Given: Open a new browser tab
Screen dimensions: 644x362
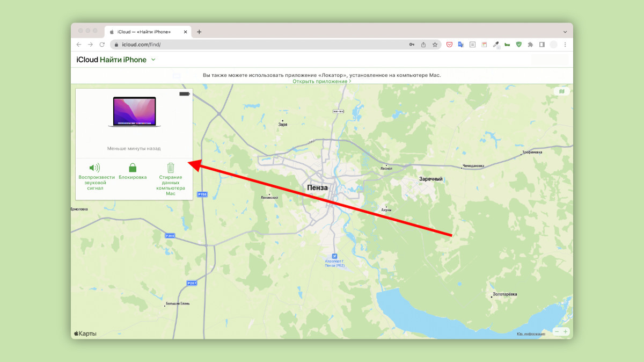Looking at the screenshot, I should click(199, 32).
